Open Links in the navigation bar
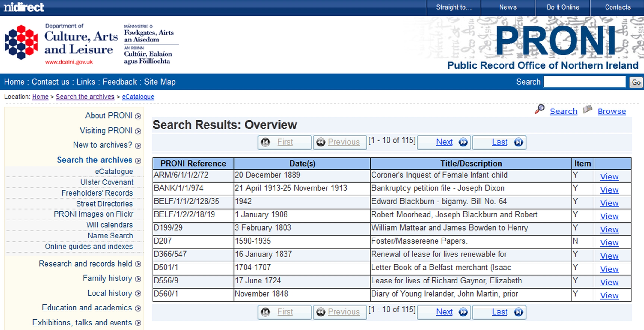The height and width of the screenshot is (330, 644). coord(86,82)
